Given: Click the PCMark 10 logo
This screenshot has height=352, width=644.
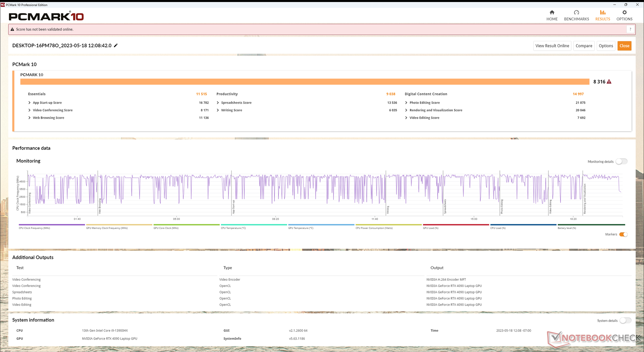Looking at the screenshot, I should [46, 16].
